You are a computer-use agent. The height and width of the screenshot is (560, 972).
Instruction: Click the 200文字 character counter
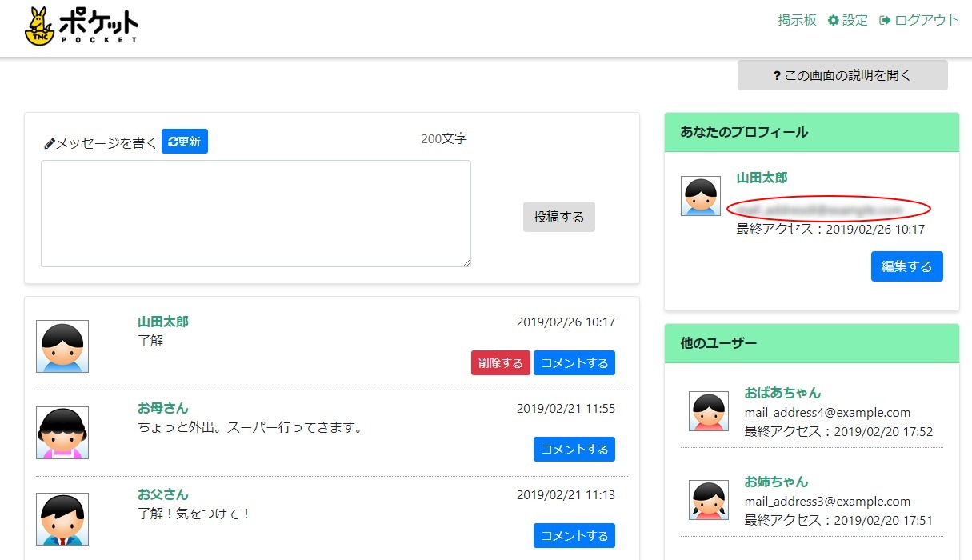(x=444, y=138)
